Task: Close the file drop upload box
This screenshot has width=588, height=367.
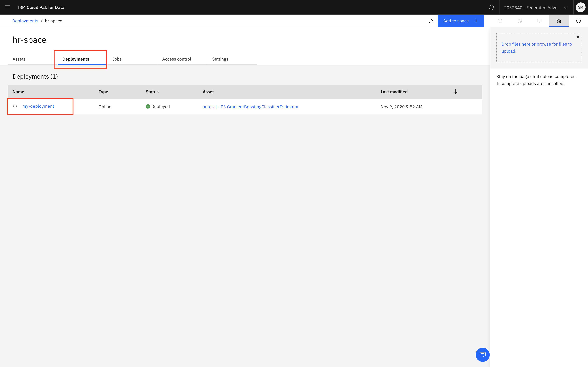Action: coord(578,37)
